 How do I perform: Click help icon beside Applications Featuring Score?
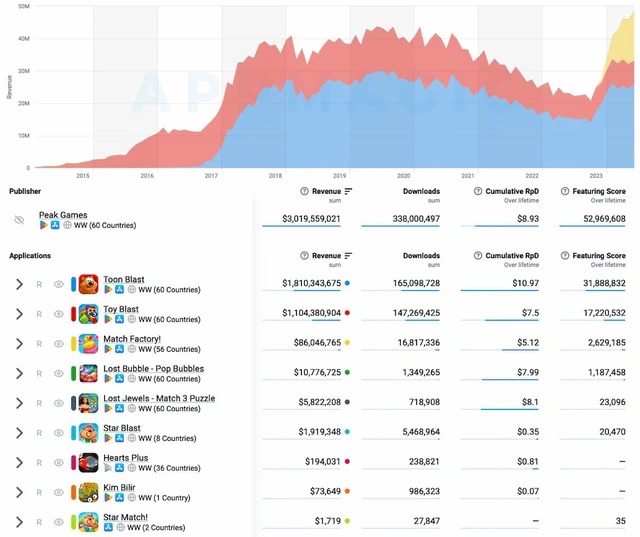tap(566, 256)
